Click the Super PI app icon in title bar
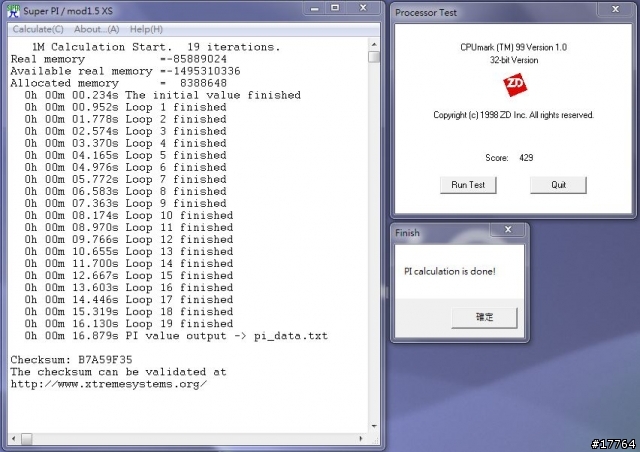640x452 pixels. pos(13,11)
